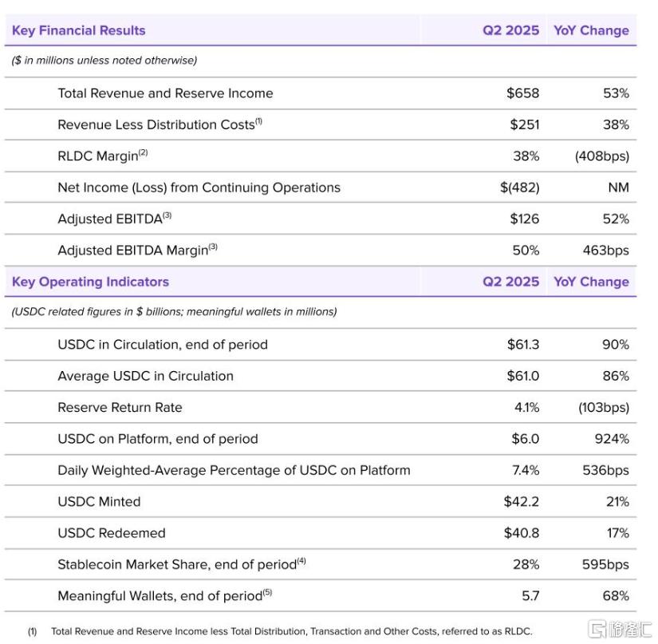Click the RLDC Margin (408bps) change value

[x=601, y=156]
